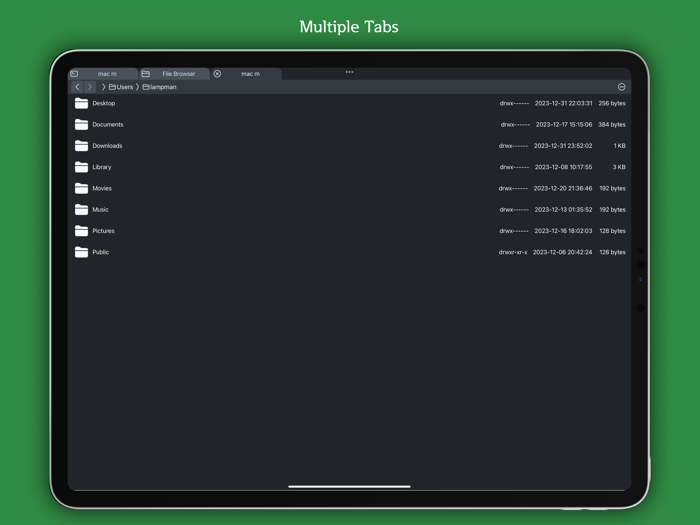The height and width of the screenshot is (525, 700).
Task: Click the Public permissions drwxr-xr-x
Action: tap(513, 252)
